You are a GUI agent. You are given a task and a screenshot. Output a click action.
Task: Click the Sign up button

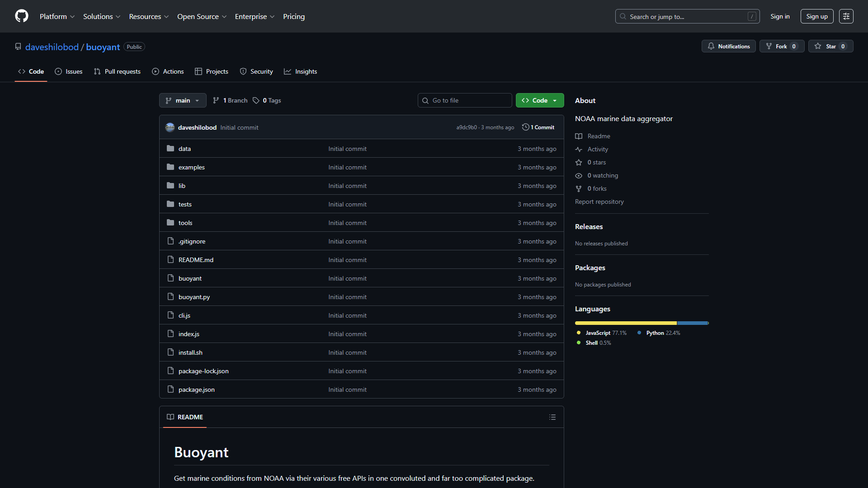(817, 16)
